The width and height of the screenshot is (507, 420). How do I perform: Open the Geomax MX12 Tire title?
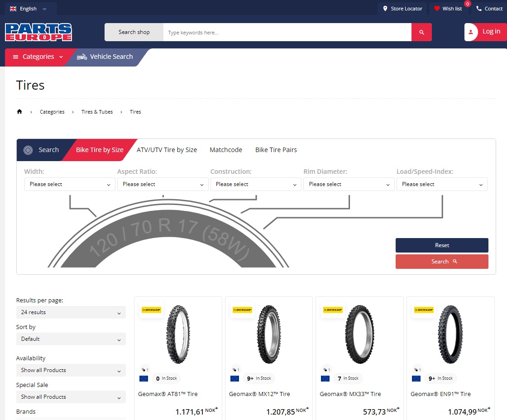(259, 394)
